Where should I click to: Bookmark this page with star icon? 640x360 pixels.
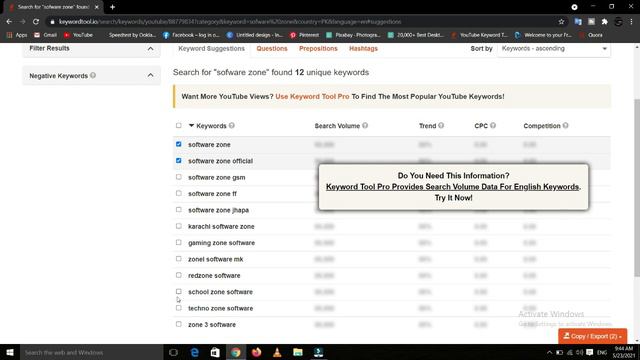(x=561, y=22)
